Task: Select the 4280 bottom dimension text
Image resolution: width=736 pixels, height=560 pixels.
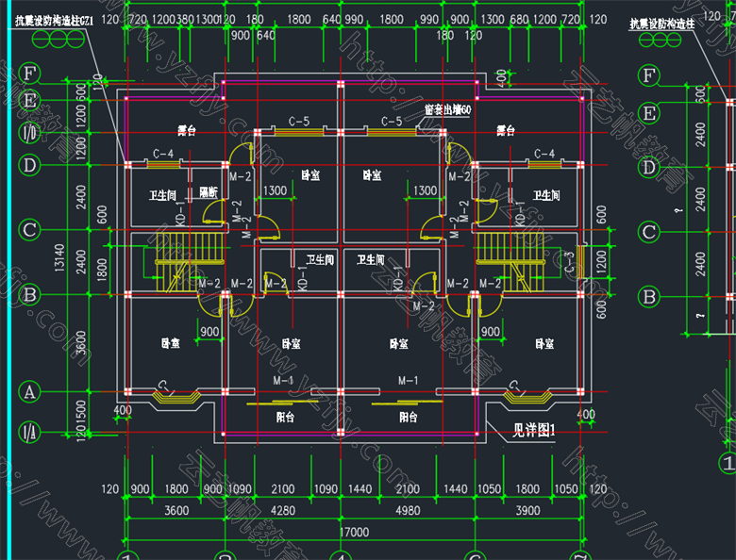Action: [x=283, y=510]
